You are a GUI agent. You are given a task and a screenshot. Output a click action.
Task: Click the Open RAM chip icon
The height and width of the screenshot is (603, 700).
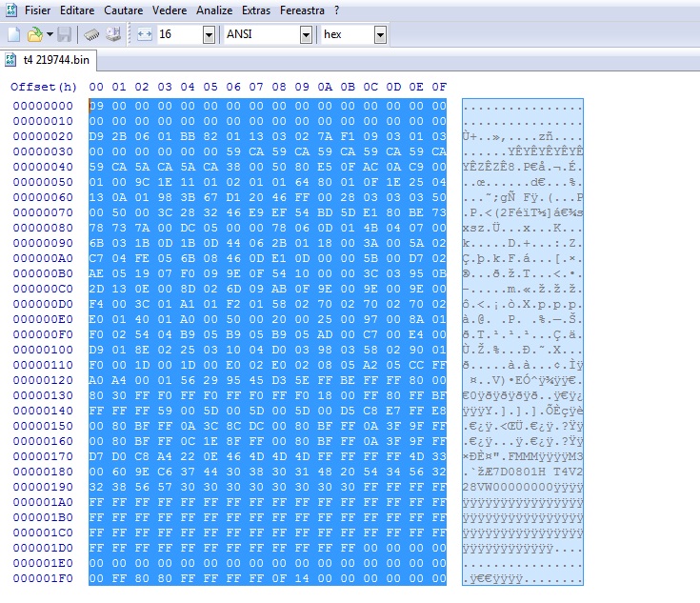coord(91,34)
